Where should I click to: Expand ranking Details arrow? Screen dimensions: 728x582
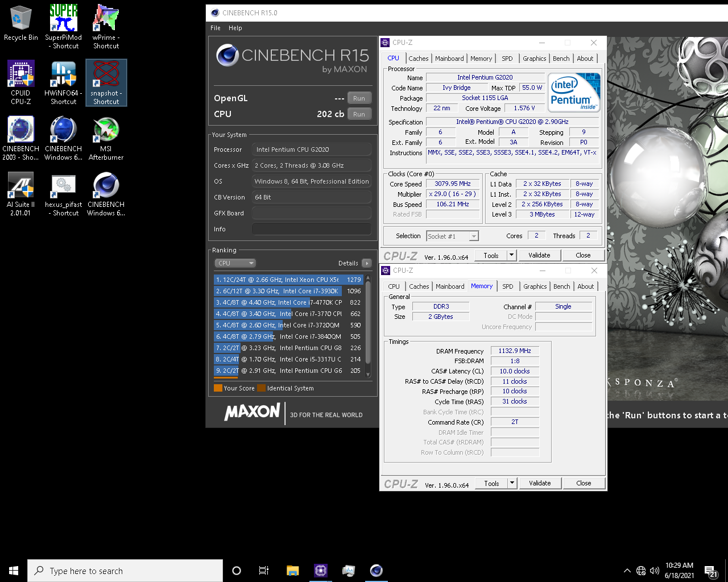pyautogui.click(x=367, y=263)
